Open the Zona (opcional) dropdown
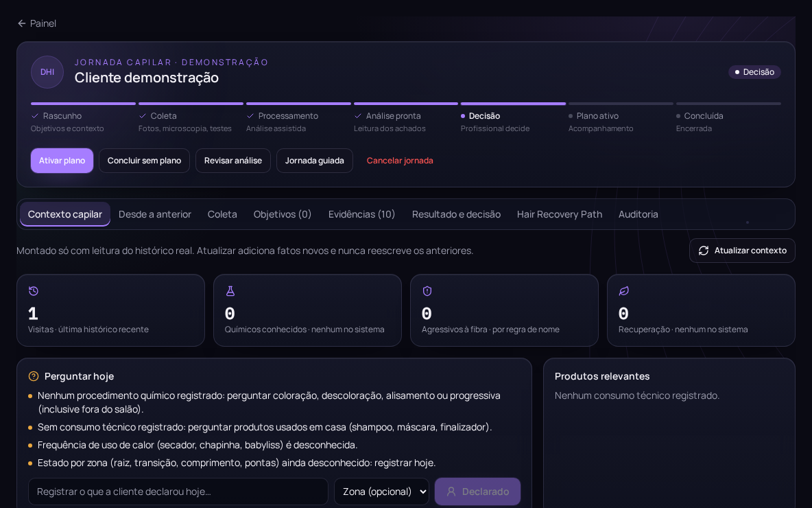Viewport: 812px width, 508px height. coord(382,492)
